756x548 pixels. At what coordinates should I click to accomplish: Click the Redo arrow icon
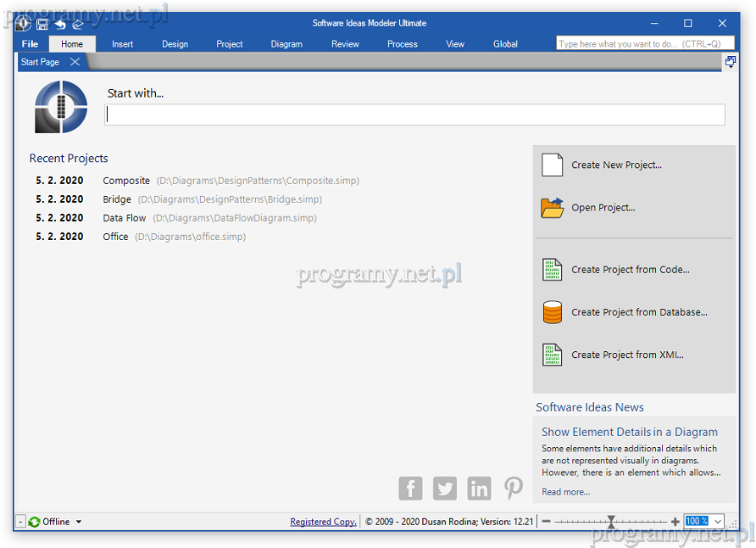click(78, 24)
